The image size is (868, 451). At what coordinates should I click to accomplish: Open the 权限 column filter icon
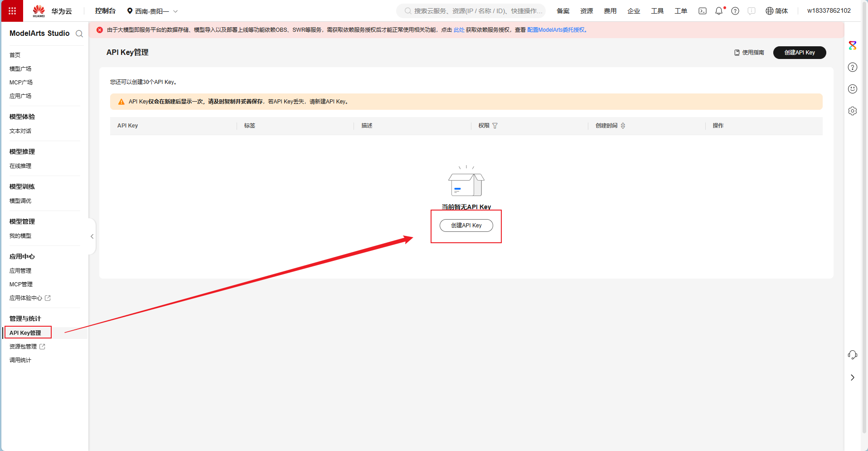(x=495, y=126)
